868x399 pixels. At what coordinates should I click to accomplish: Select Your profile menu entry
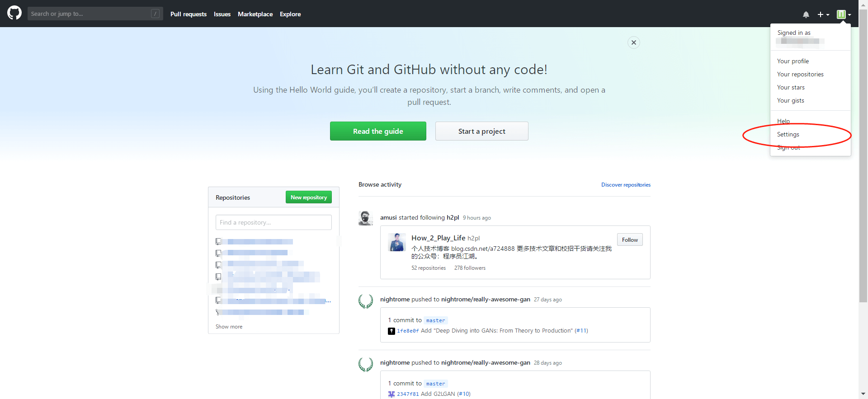(x=793, y=61)
